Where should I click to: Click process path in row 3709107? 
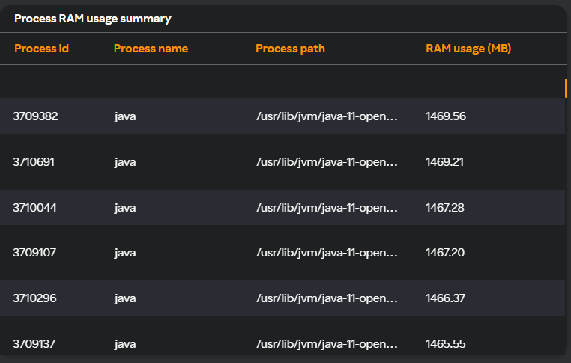[x=327, y=253]
